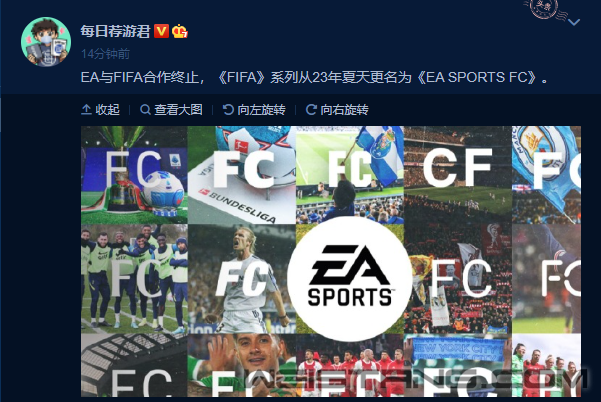This screenshot has height=402, width=601.
Task: Collapse the image with 收起
Action: click(101, 110)
